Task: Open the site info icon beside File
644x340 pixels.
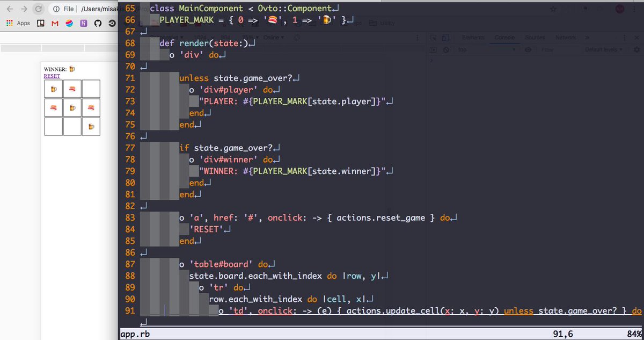Action: click(56, 9)
